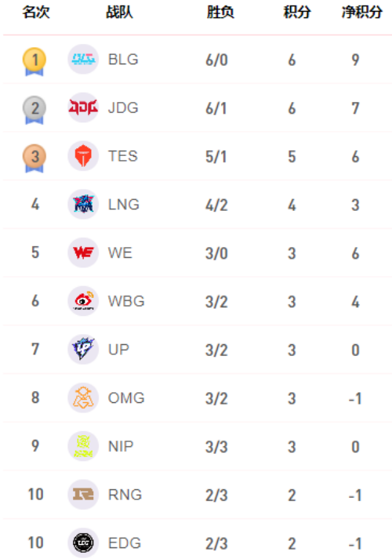
Task: Click the NIP team logo
Action: pos(83,446)
